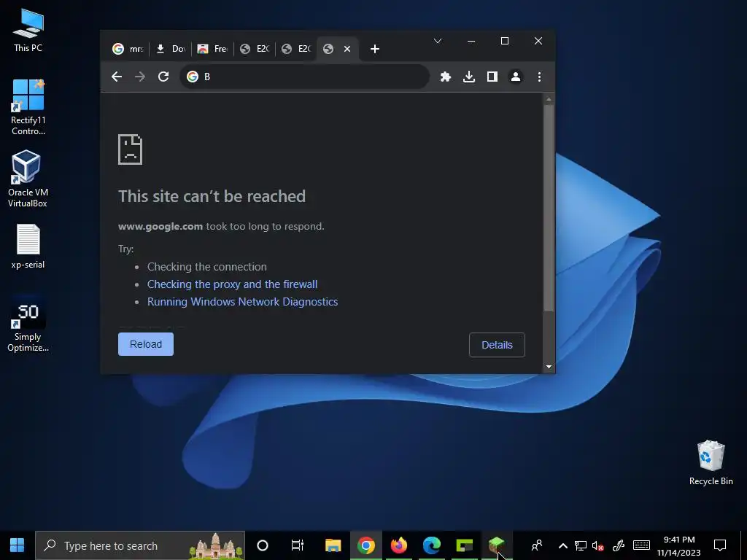Switch to the 'mrs' Google tab
Viewport: 747px width, 560px height.
(x=128, y=49)
